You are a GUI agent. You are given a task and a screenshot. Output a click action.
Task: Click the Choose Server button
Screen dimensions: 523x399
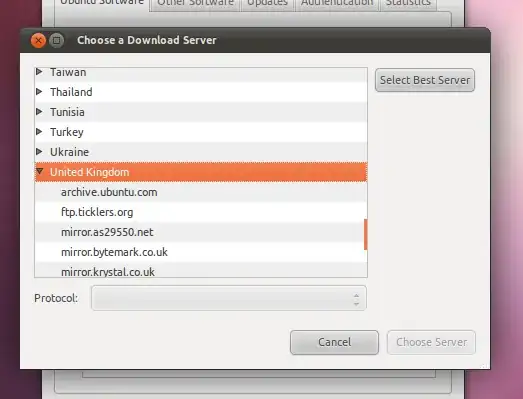click(431, 342)
